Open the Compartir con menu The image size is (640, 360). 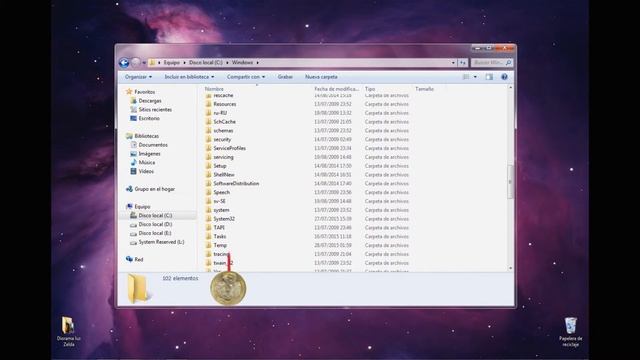point(246,77)
